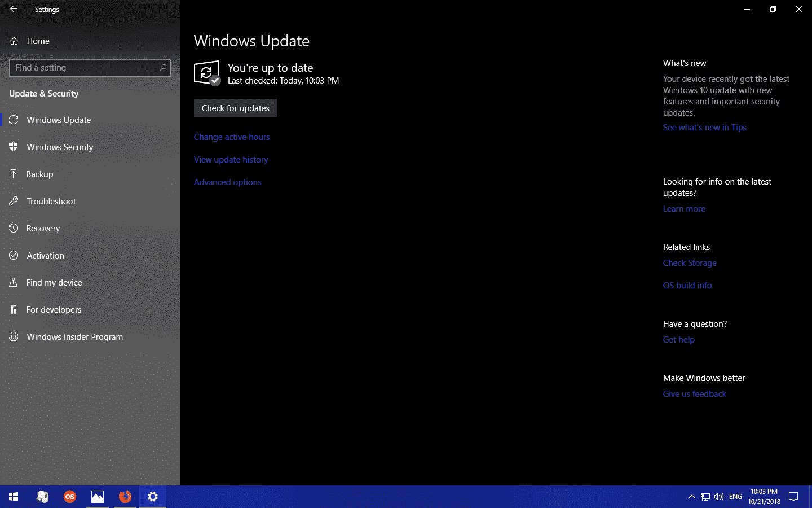Switch the ENG input language
This screenshot has height=508, width=812.
[735, 497]
